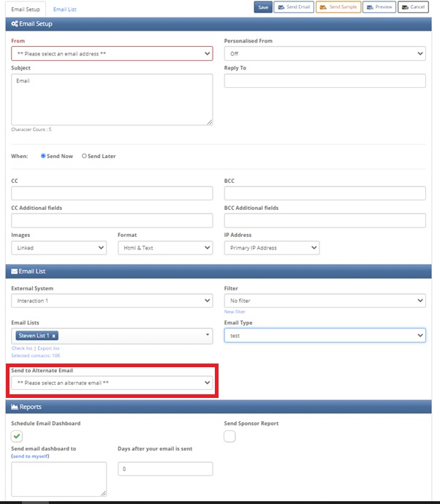440x504 pixels.
Task: Click the Send Email envelope icon
Action: 281,7
